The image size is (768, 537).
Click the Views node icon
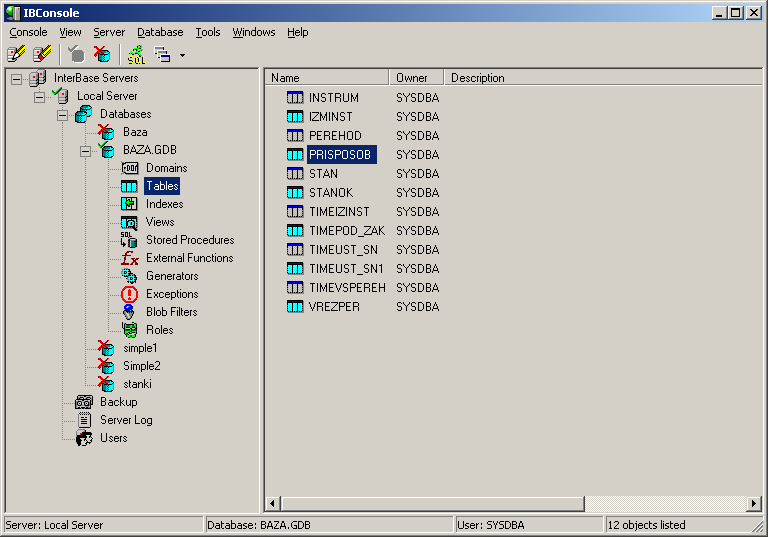[129, 223]
